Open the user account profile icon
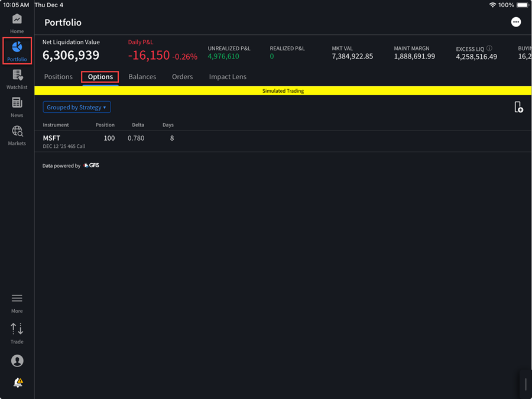The image size is (532, 399). point(17,361)
